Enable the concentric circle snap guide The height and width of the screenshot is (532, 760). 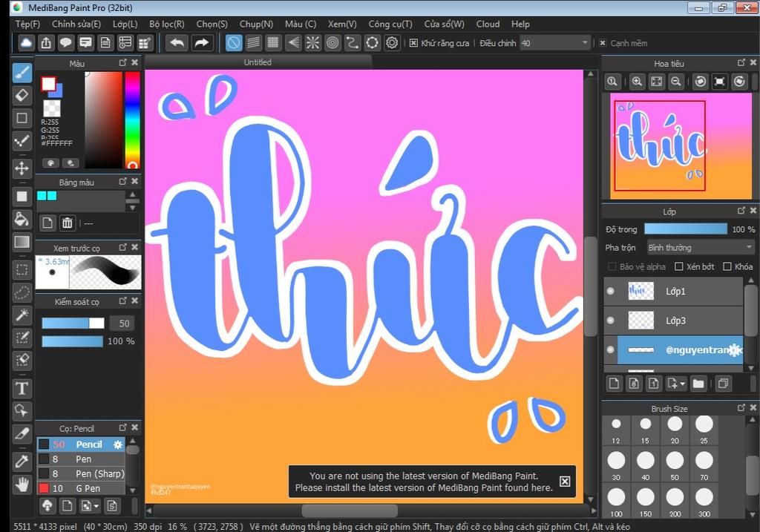pyautogui.click(x=332, y=43)
